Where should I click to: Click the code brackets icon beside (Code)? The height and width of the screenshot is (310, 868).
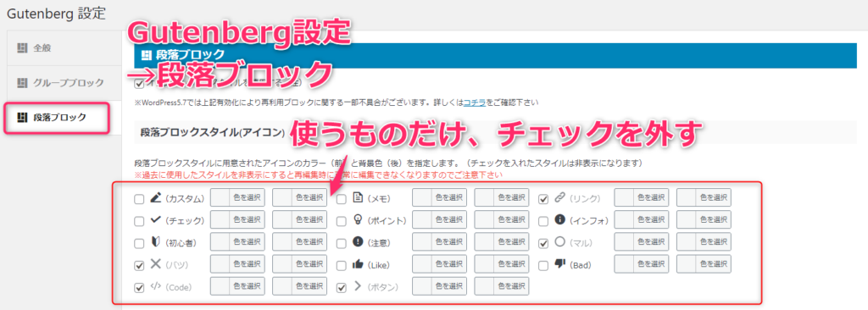pyautogui.click(x=156, y=287)
